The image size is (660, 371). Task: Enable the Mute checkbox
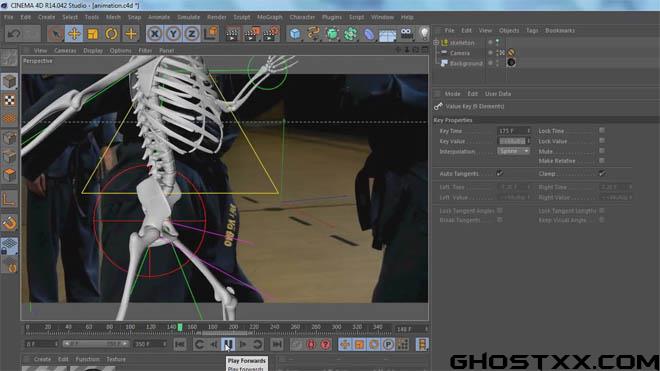pos(602,151)
